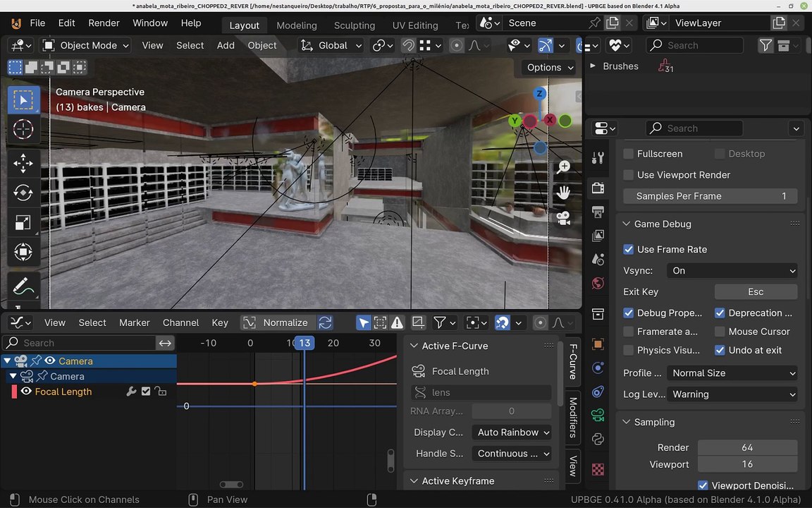
Task: Expand the Brushes section
Action: tap(593, 66)
